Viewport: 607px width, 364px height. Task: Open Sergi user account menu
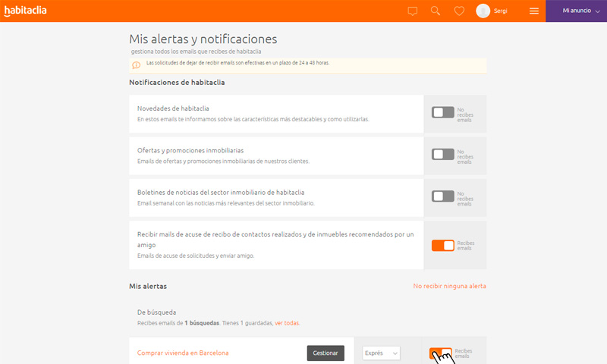pos(501,11)
